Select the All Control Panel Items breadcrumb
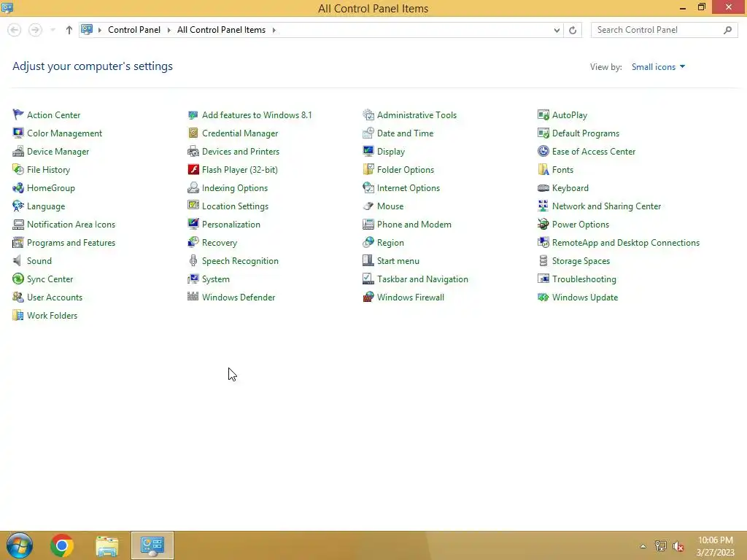747x560 pixels. tap(221, 29)
